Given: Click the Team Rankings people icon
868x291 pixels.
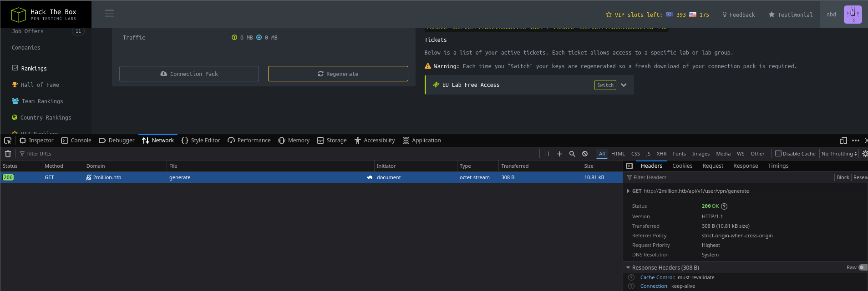Looking at the screenshot, I should pyautogui.click(x=15, y=101).
